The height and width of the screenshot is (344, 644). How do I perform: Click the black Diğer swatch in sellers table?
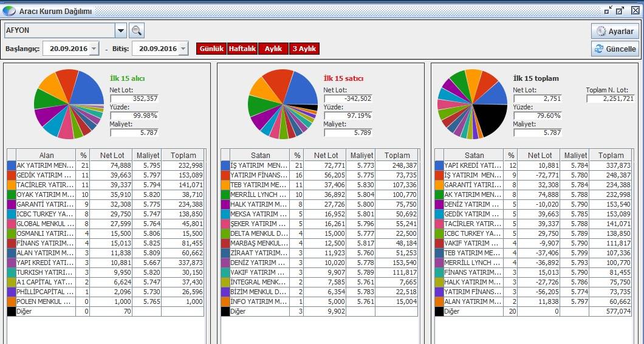tap(225, 311)
